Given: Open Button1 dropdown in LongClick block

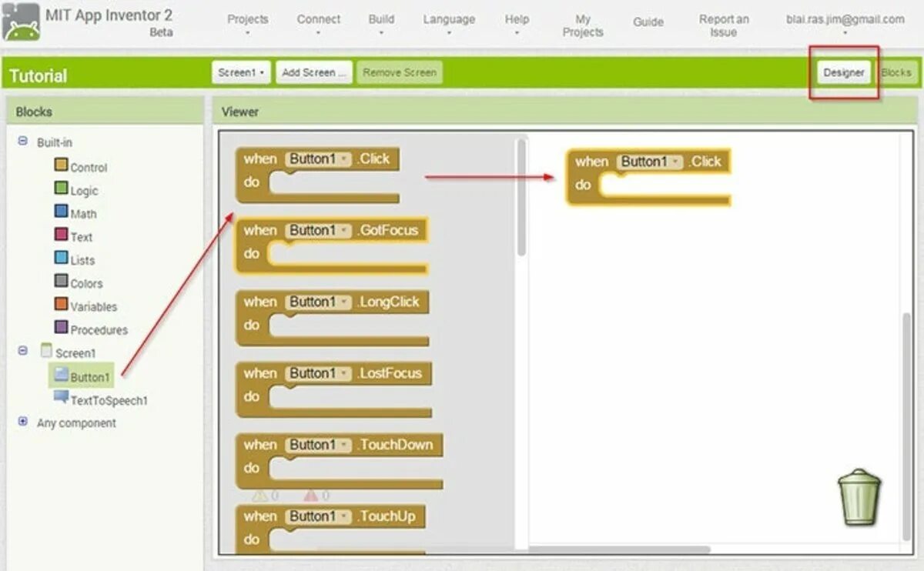Looking at the screenshot, I should click(318, 302).
